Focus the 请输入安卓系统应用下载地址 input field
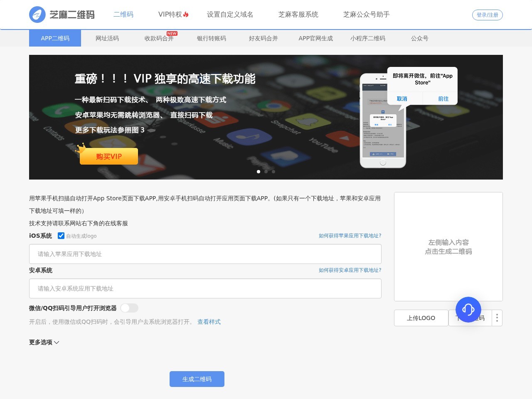 pos(205,288)
